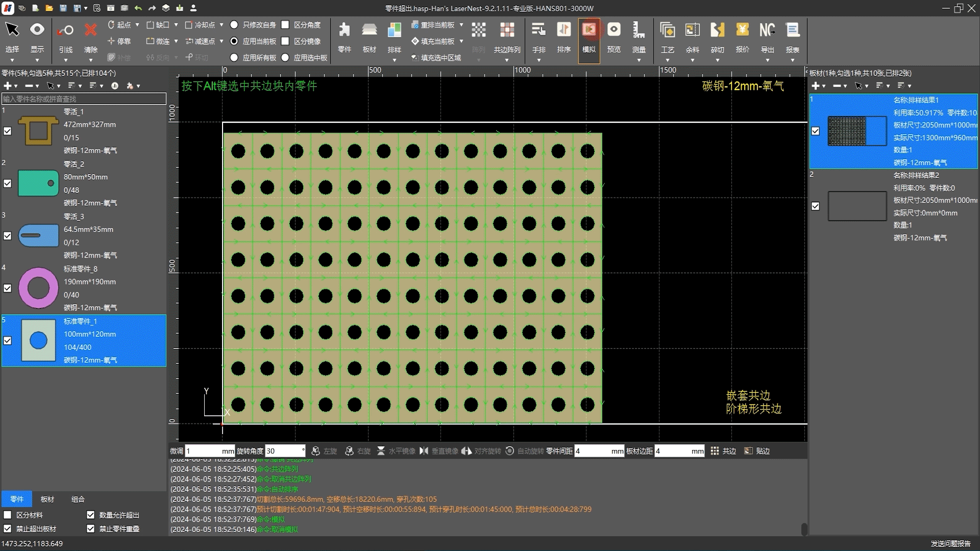980x551 pixels.
Task: Open the 起点 dropdown arrow
Action: click(x=137, y=24)
